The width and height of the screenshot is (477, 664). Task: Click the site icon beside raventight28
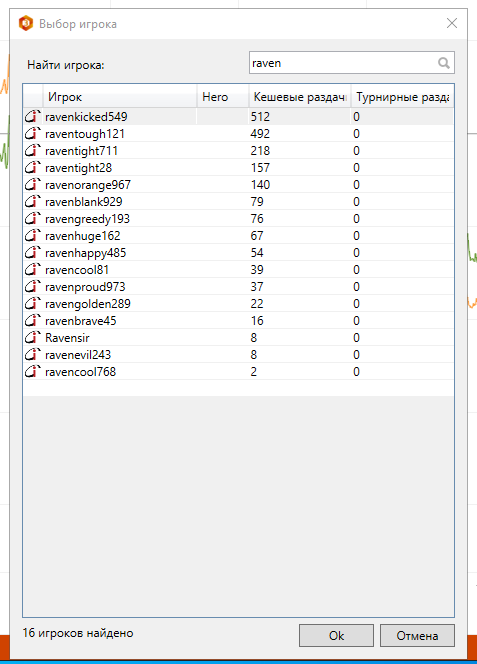click(33, 167)
